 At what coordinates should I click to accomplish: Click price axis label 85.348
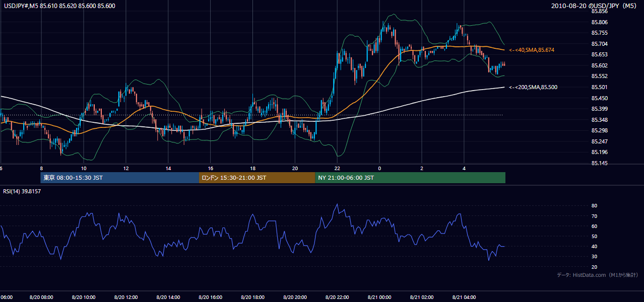coord(600,120)
